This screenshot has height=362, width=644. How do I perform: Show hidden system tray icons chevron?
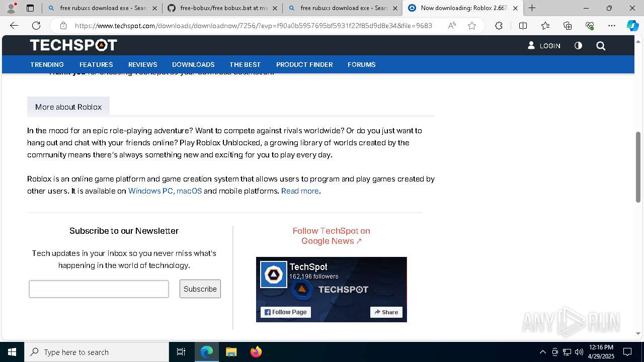(542, 352)
